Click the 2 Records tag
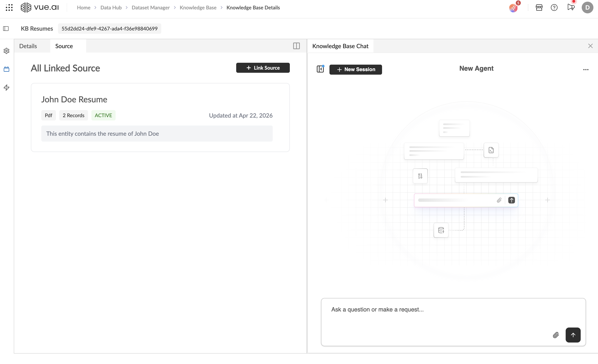Viewport: 598px width, 364px height. pyautogui.click(x=73, y=115)
